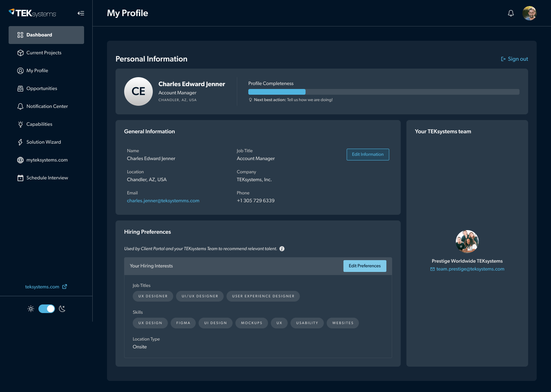Click the Prestige Worldwide team photo

[x=467, y=242]
